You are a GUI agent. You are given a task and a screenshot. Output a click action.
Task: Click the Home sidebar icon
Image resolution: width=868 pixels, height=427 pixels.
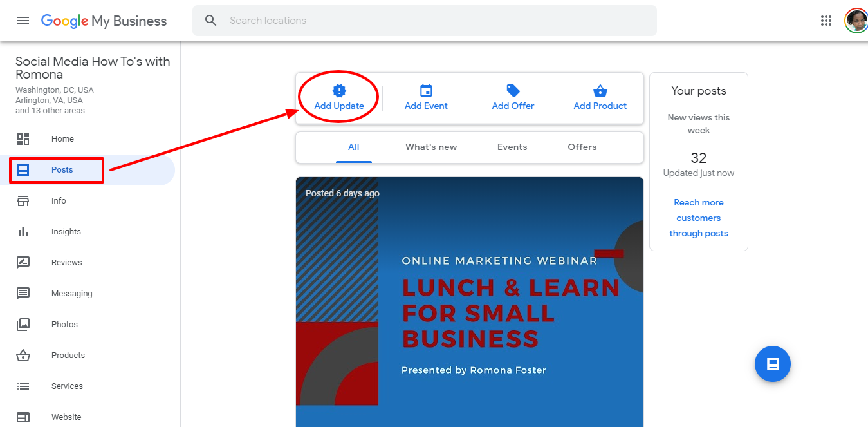(x=23, y=139)
